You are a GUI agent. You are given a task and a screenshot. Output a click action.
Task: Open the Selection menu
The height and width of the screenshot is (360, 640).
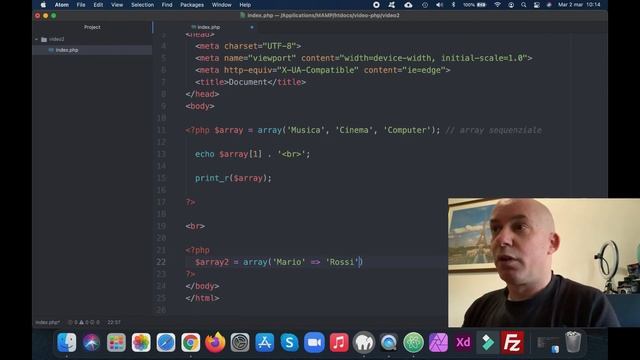142,5
